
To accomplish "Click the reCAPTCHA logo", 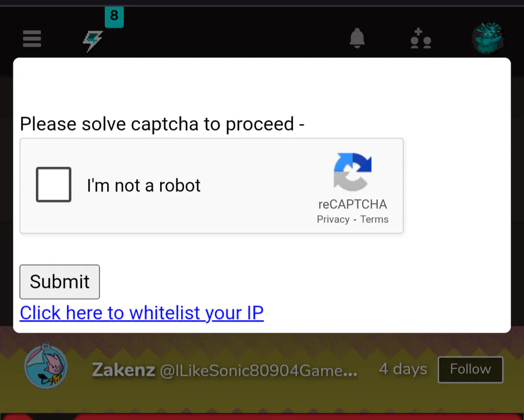I will (x=353, y=171).
